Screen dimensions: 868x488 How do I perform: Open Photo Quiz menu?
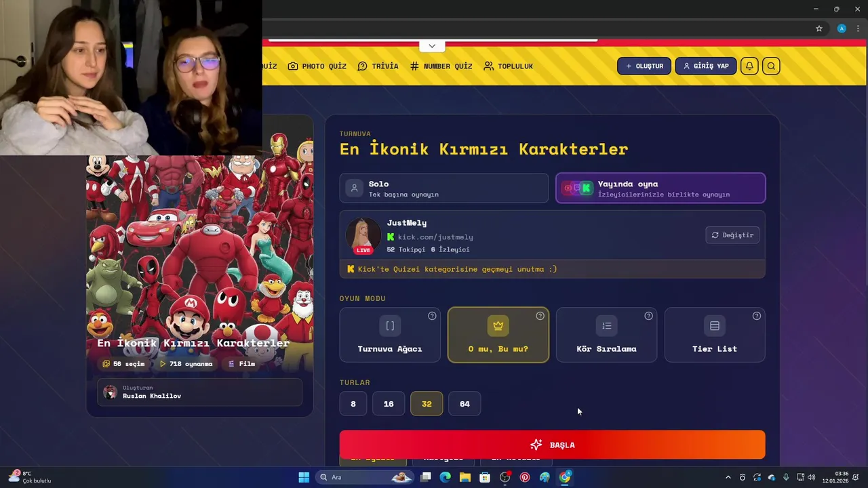tap(317, 66)
